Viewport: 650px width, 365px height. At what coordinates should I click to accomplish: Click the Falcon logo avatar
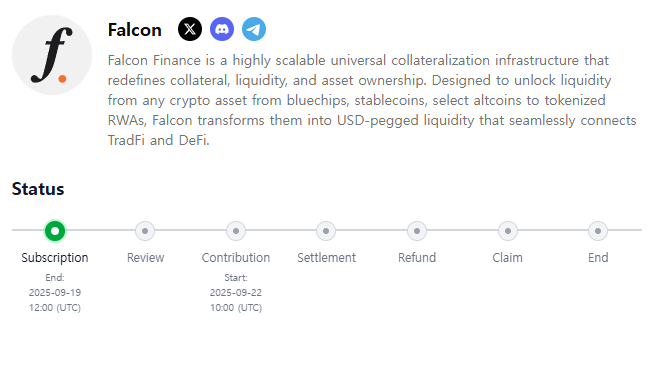click(x=52, y=55)
